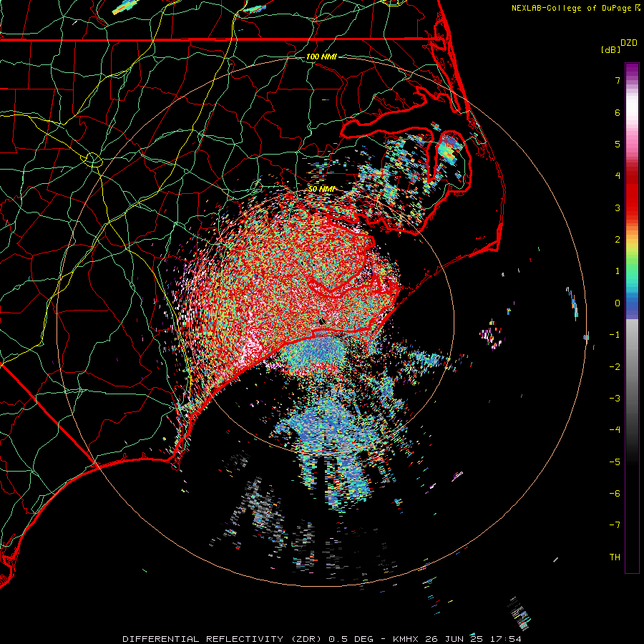Screen dimensions: 644x644
Task: Click the 0 value on color scale
Action: click(618, 303)
